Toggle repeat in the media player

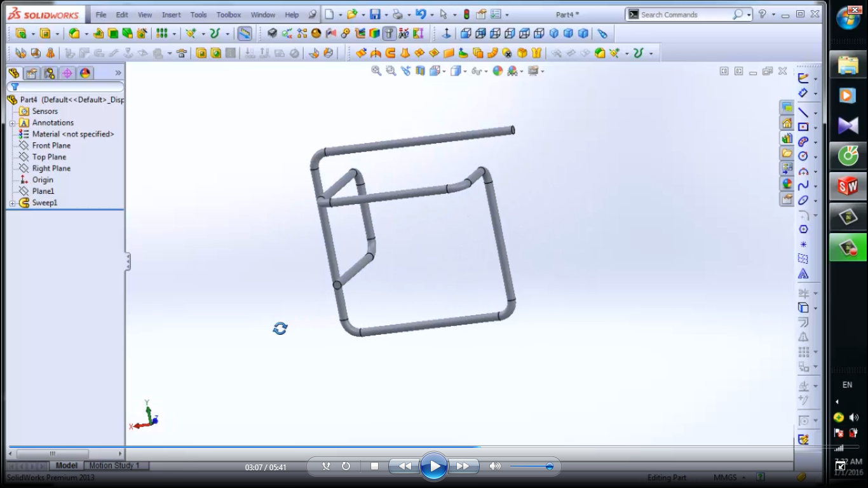point(346,466)
